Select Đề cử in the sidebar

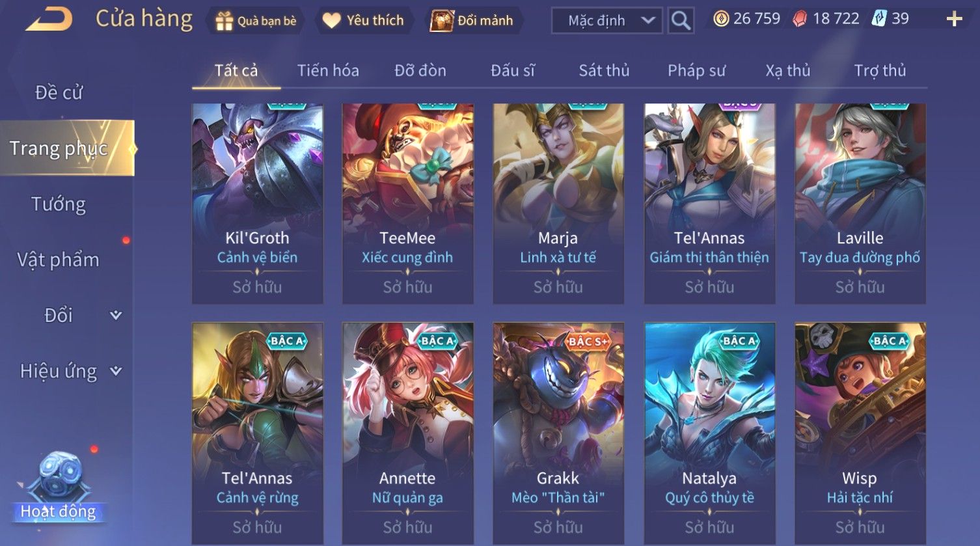click(x=59, y=92)
